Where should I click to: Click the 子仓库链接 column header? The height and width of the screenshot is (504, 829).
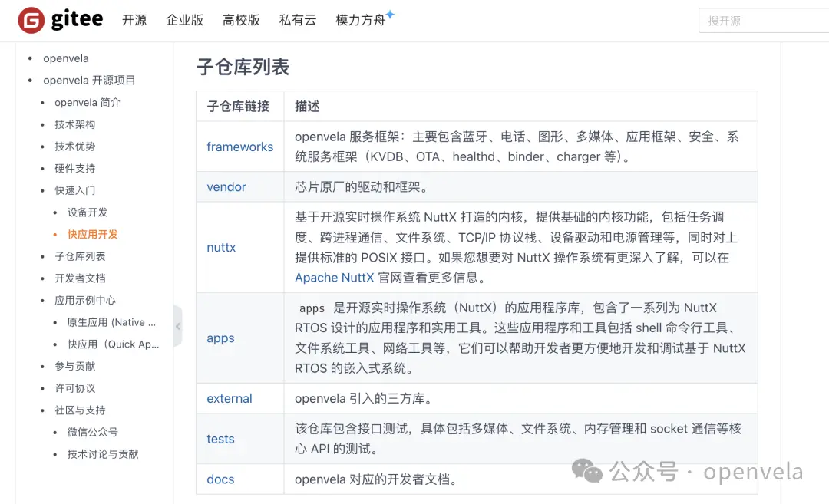click(x=239, y=106)
